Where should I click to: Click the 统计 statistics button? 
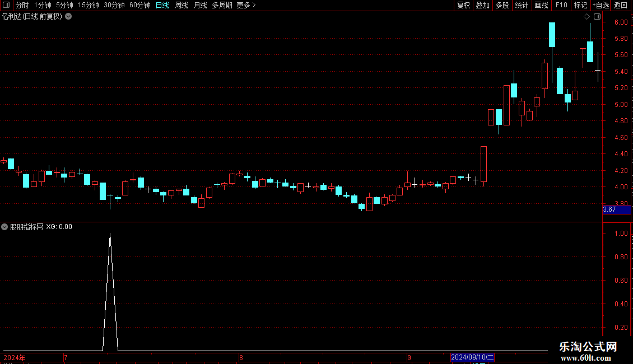522,5
